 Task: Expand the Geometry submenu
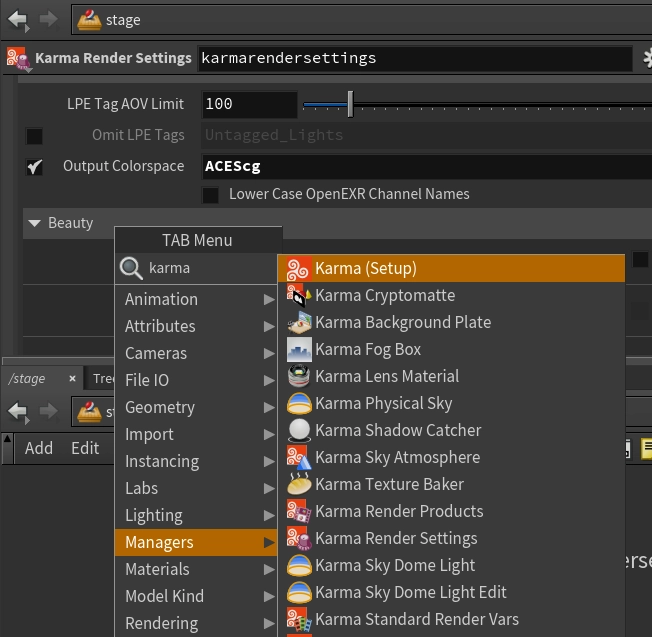click(196, 407)
